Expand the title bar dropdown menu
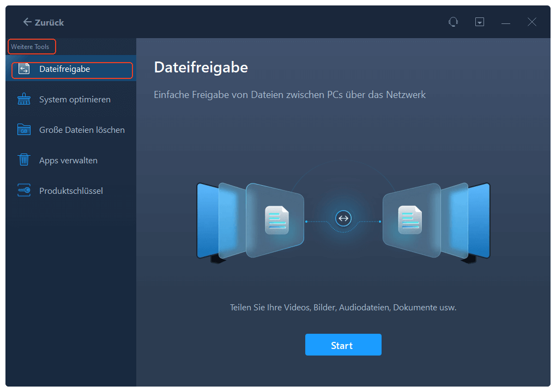 pyautogui.click(x=480, y=22)
